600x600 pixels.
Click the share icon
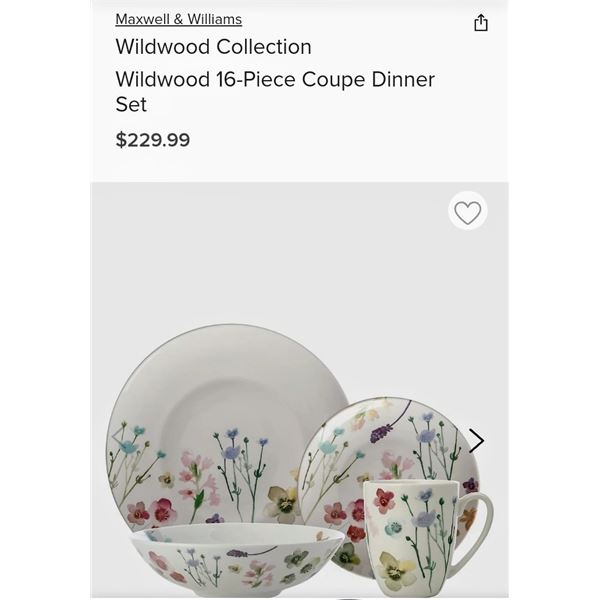[x=481, y=23]
